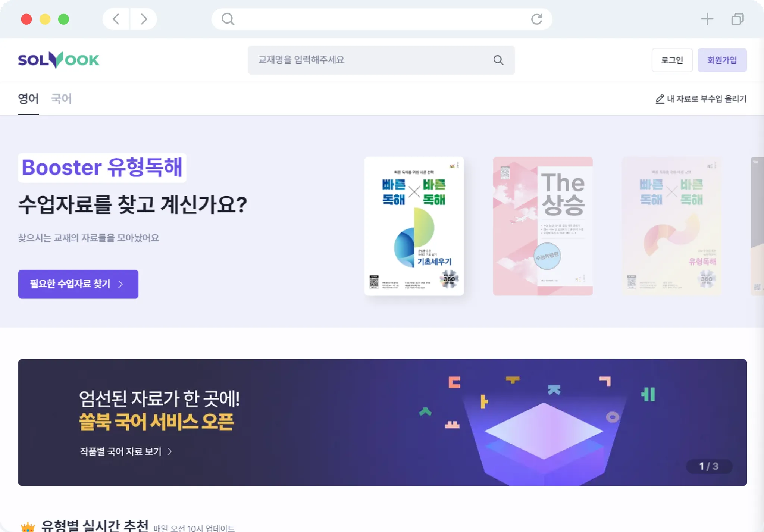Click the faded 유형독해 book cover
Image resolution: width=764 pixels, height=532 pixels.
[671, 226]
